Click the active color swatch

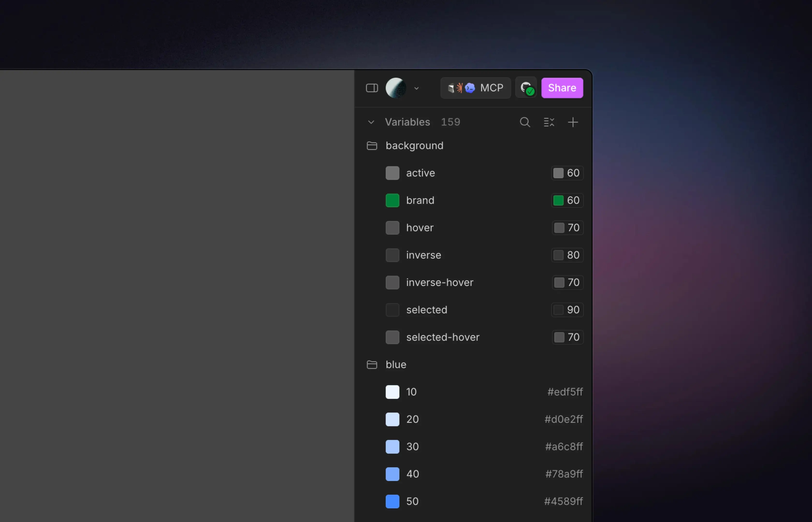coord(392,173)
